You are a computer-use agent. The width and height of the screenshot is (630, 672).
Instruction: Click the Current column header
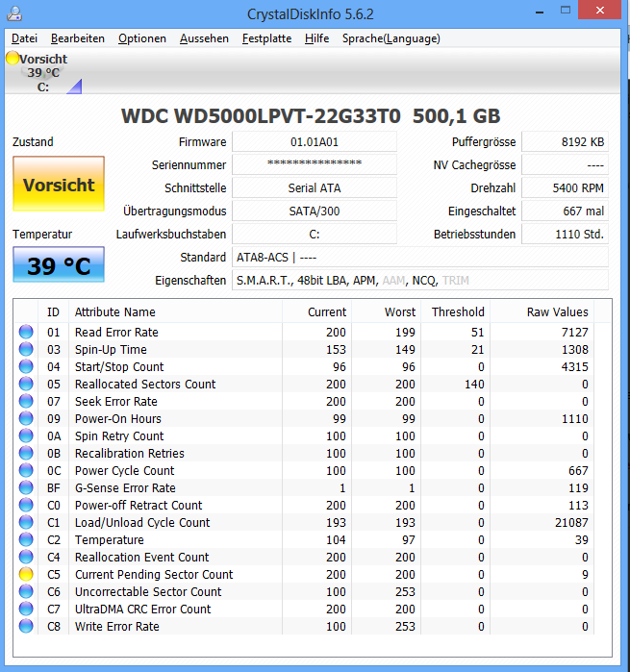[x=317, y=312]
